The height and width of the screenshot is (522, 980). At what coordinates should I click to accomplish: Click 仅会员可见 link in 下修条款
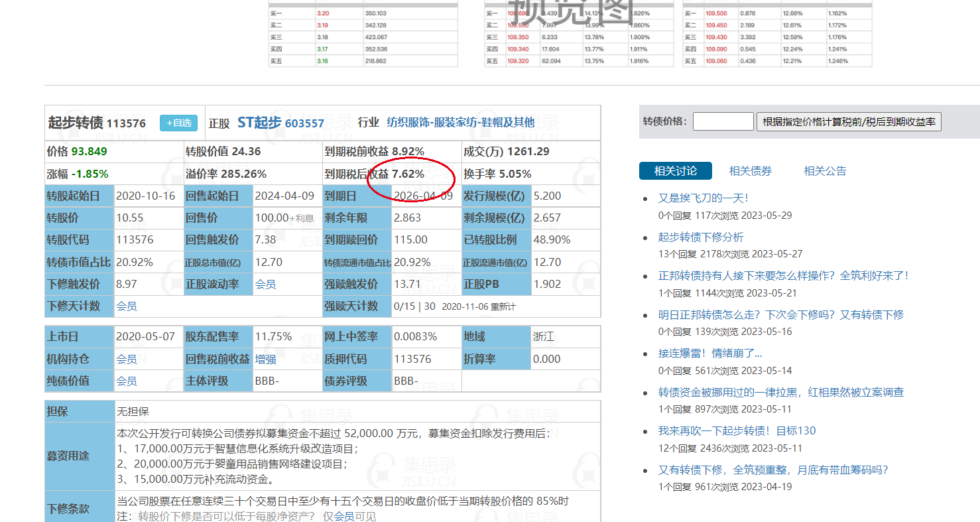[x=343, y=517]
